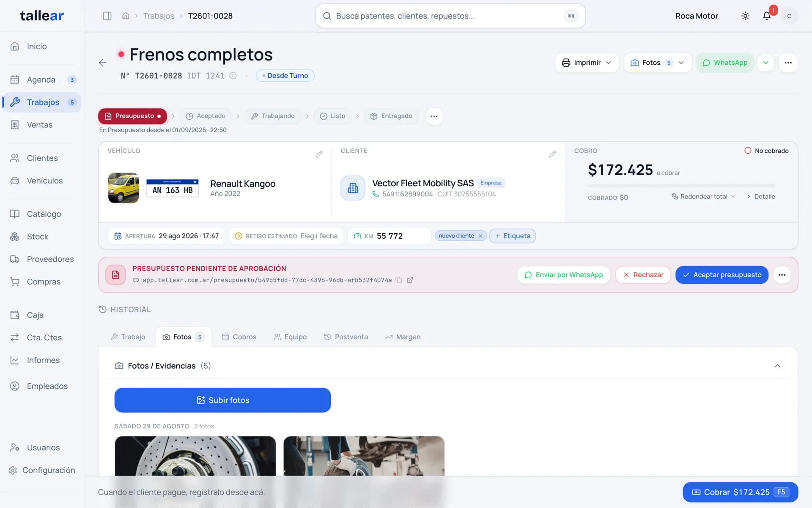Open the brake disc photo thumbnail

[195, 456]
